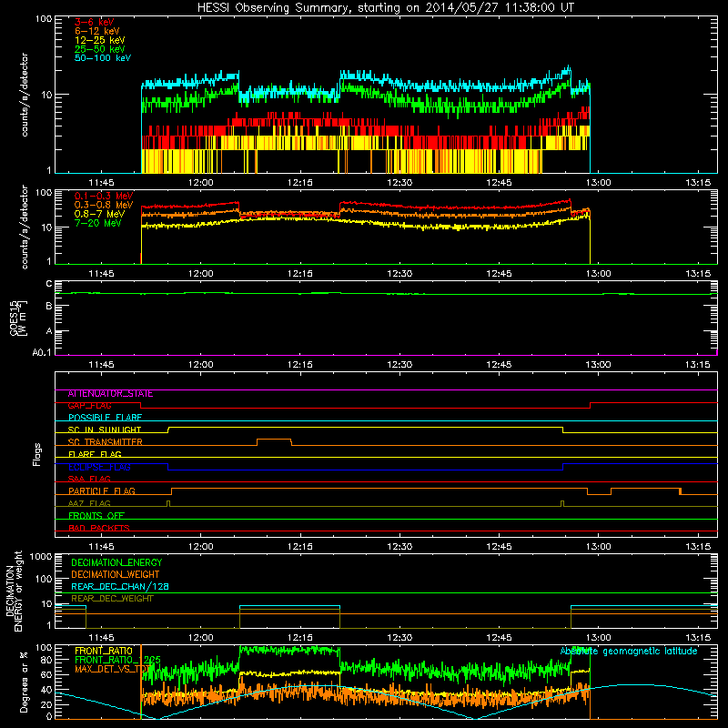Click the 12:45 tick below the decimation panel
This screenshot has height=728, width=728.
click(499, 638)
